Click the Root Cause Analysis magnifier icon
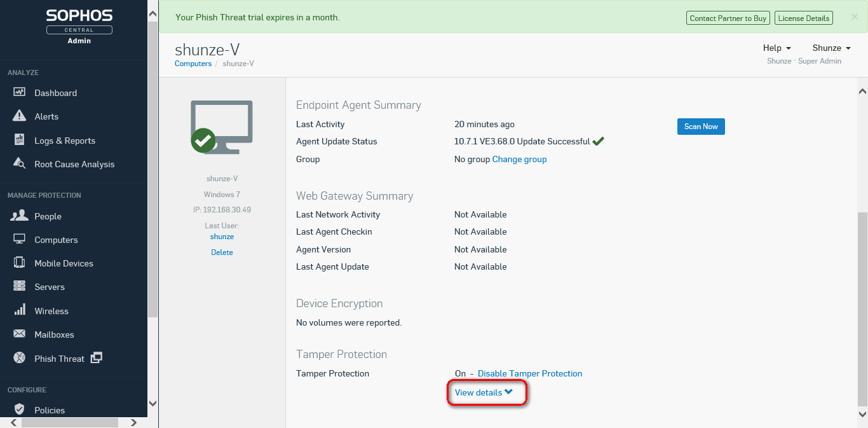The height and width of the screenshot is (428, 868). [x=19, y=163]
